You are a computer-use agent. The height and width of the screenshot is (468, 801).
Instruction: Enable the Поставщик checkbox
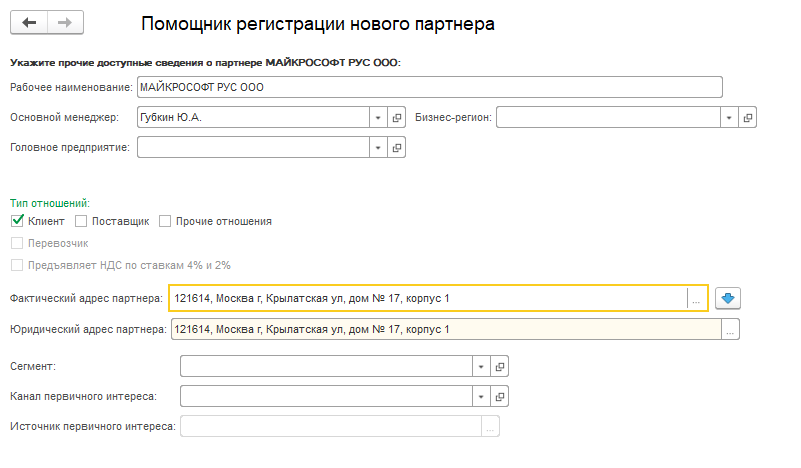coord(82,221)
